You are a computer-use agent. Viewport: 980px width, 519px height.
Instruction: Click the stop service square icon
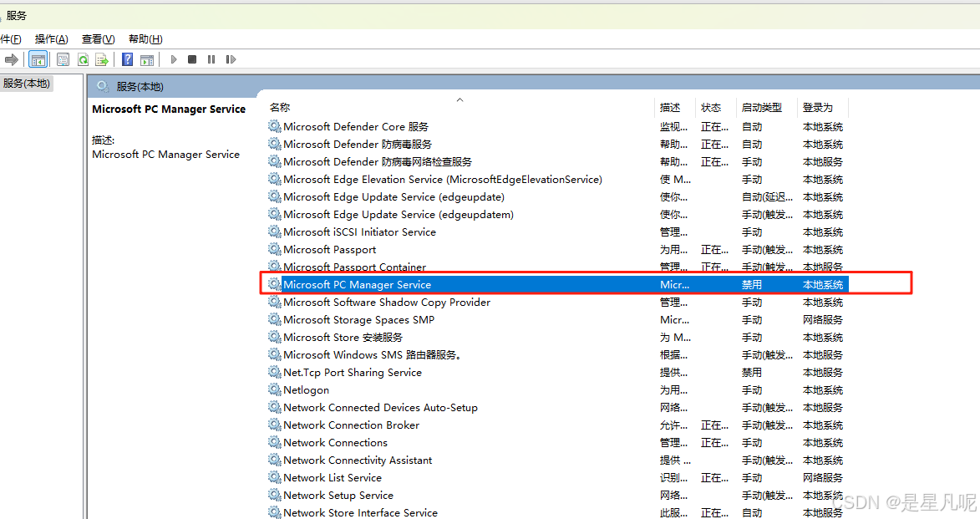pyautogui.click(x=192, y=59)
